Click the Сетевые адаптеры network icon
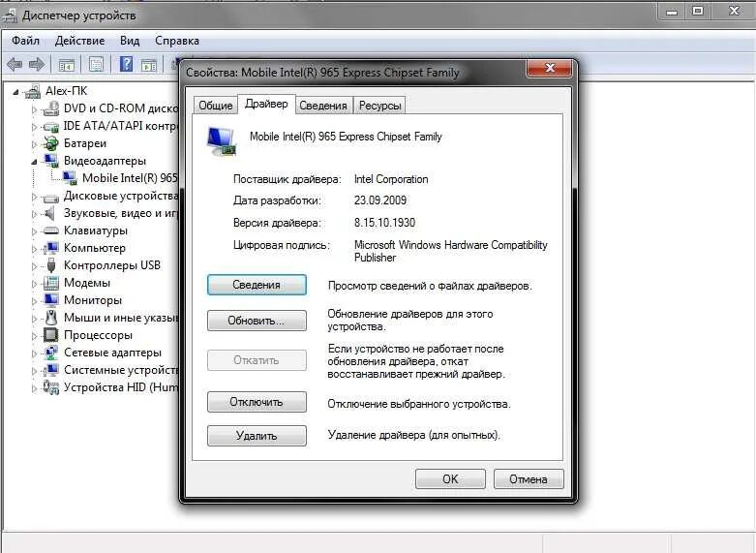 (50, 353)
